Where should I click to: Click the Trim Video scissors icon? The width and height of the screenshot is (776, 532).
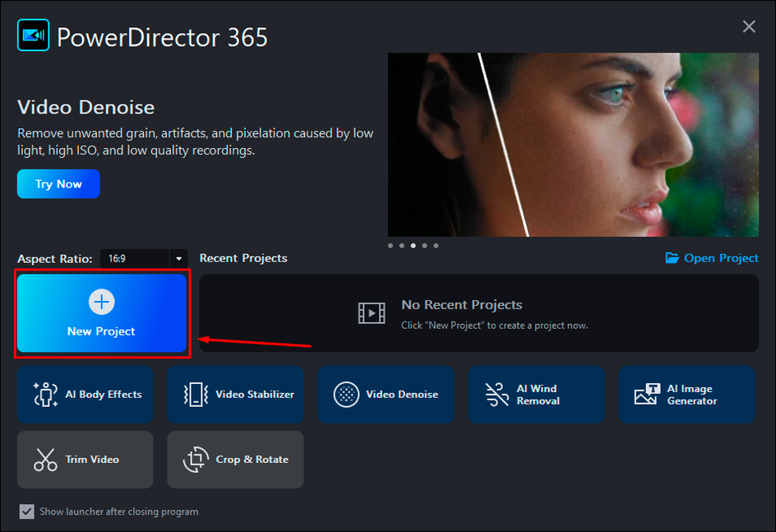coord(45,460)
